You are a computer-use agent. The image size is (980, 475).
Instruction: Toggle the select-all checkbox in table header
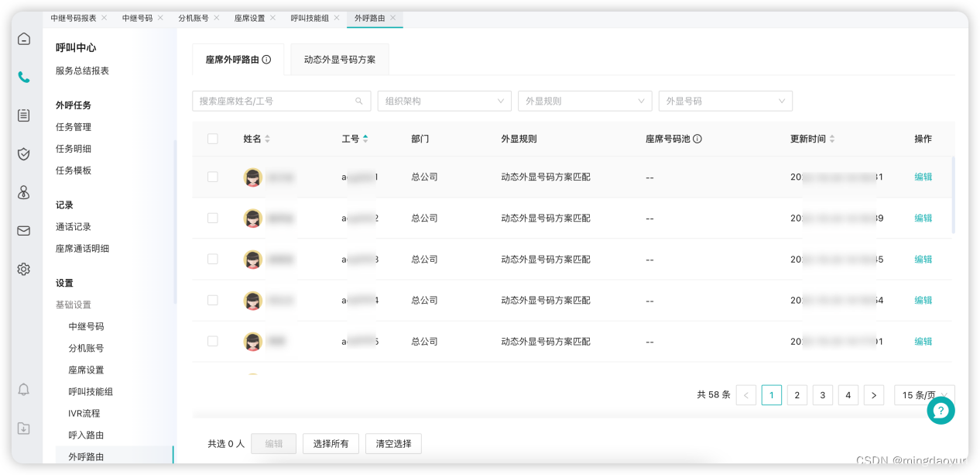[x=214, y=139]
